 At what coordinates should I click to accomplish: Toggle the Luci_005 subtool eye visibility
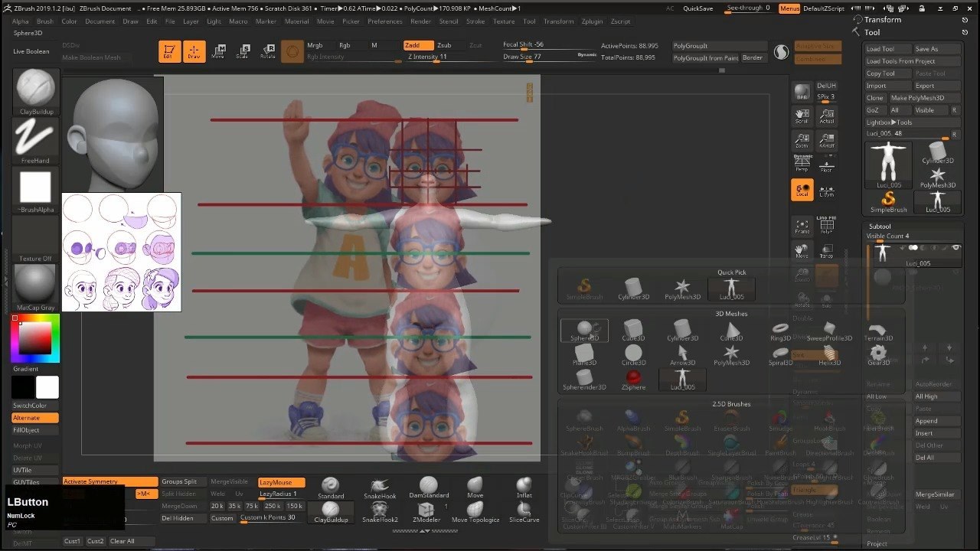click(955, 248)
